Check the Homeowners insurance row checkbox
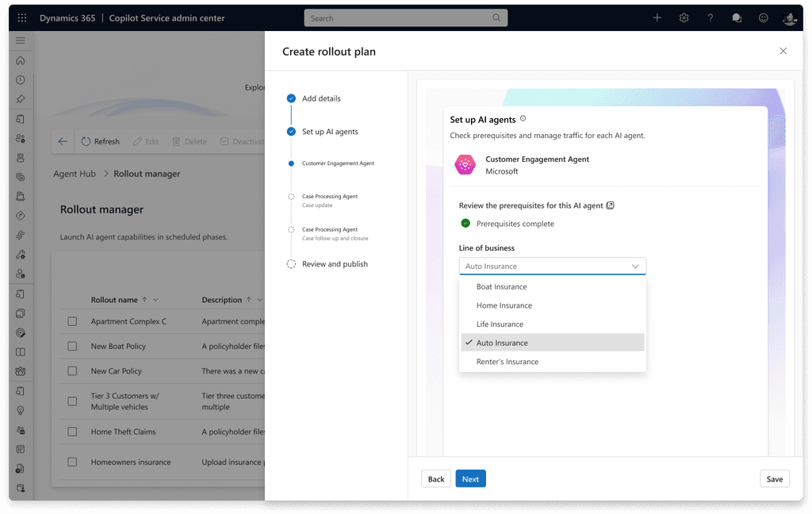 pyautogui.click(x=72, y=462)
